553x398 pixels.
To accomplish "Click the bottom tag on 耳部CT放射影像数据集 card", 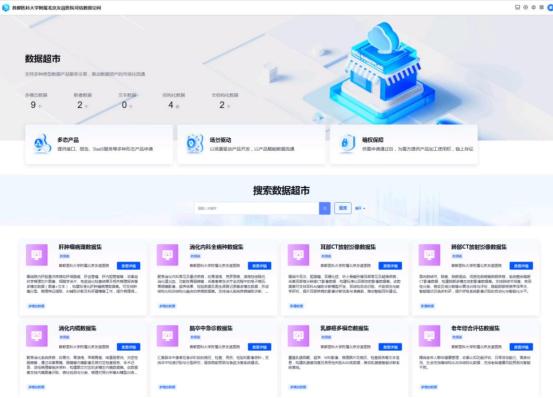I will click(x=296, y=306).
